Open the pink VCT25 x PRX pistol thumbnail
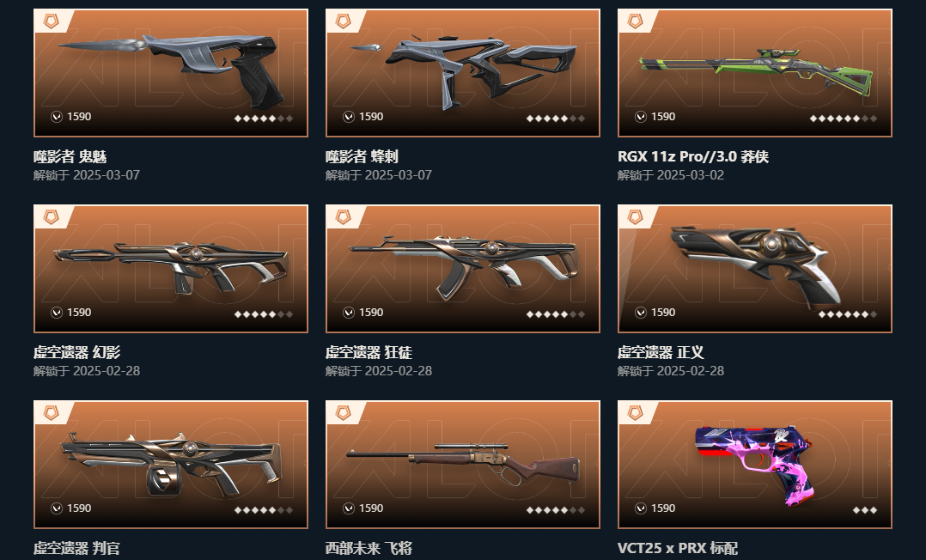The width and height of the screenshot is (926, 560). 755,465
